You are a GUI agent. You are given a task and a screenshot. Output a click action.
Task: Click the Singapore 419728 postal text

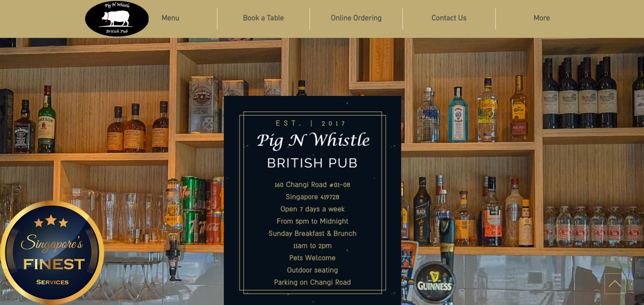click(x=312, y=197)
